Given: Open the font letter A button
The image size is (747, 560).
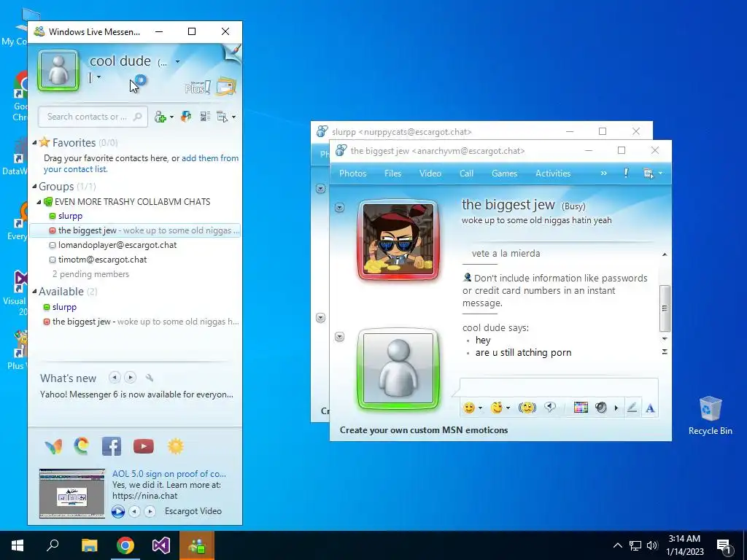Looking at the screenshot, I should 650,408.
